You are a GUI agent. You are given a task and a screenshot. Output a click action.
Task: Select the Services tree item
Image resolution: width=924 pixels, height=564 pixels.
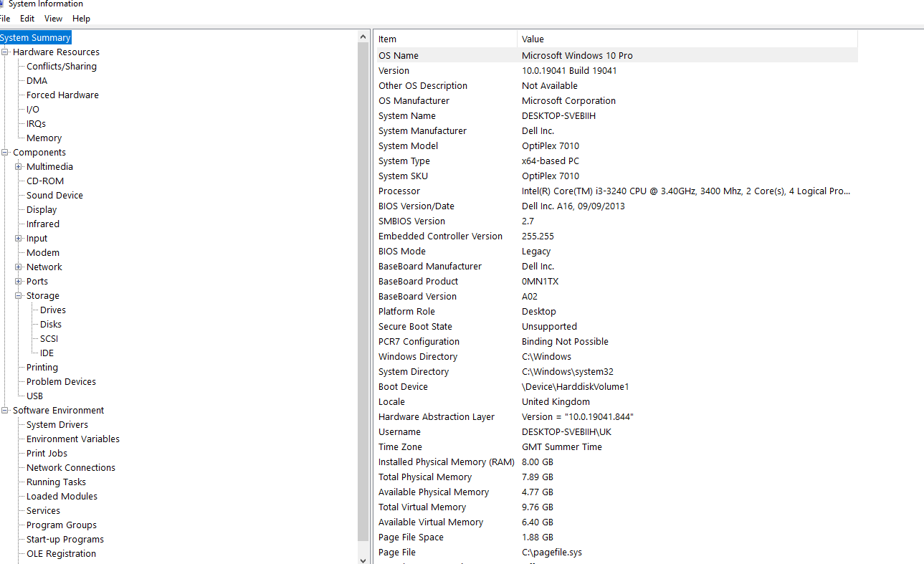tap(43, 511)
